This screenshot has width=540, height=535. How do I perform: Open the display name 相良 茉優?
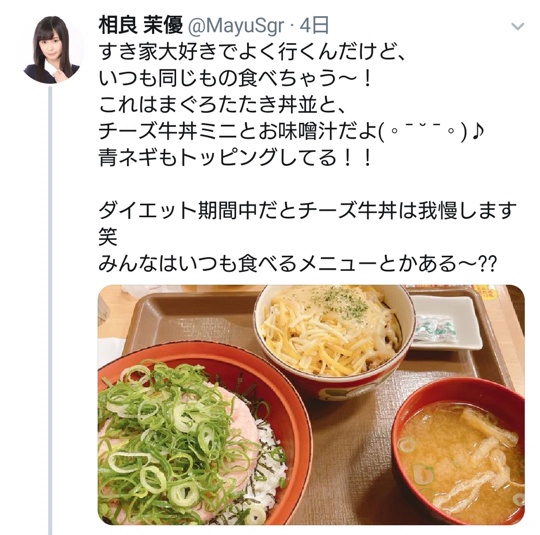pyautogui.click(x=140, y=26)
